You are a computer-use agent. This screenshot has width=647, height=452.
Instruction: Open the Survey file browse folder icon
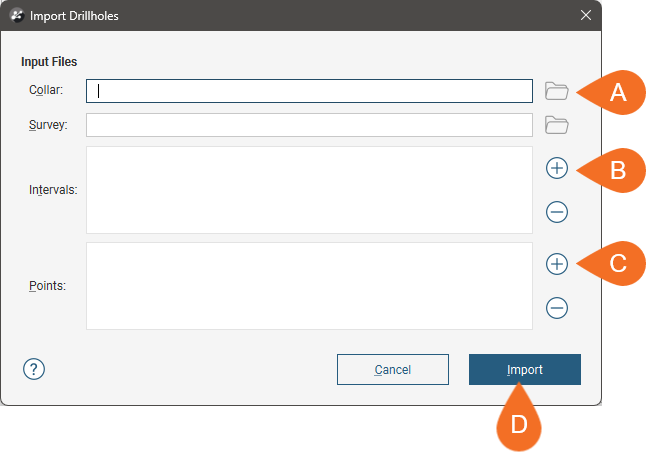pos(556,125)
